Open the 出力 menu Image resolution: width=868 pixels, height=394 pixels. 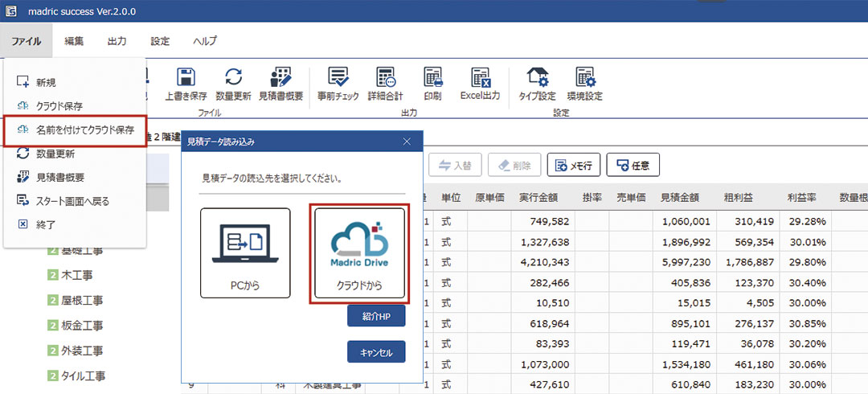(117, 41)
